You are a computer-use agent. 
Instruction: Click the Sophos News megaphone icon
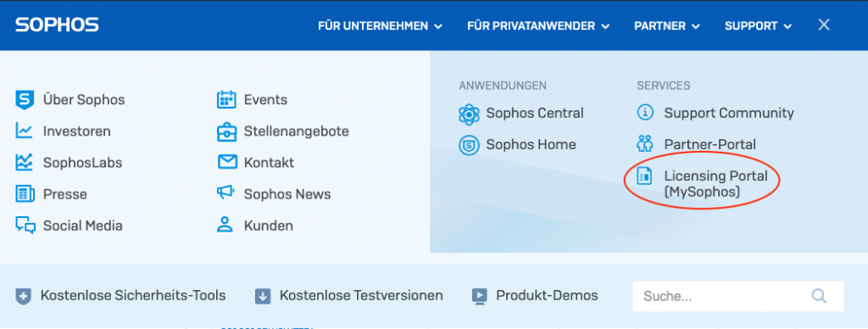(225, 193)
